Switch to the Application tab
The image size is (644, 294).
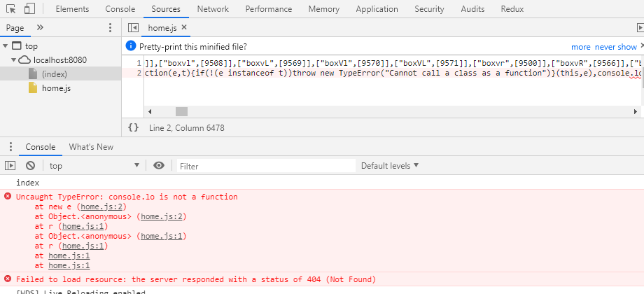point(377,9)
